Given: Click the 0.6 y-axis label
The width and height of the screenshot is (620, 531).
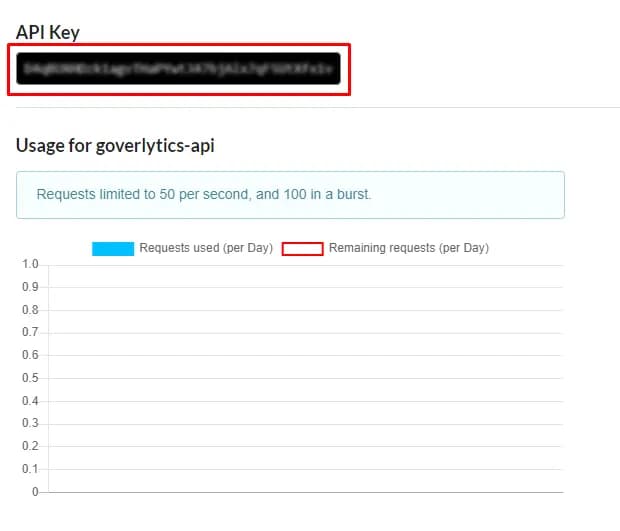Looking at the screenshot, I should pos(30,356).
